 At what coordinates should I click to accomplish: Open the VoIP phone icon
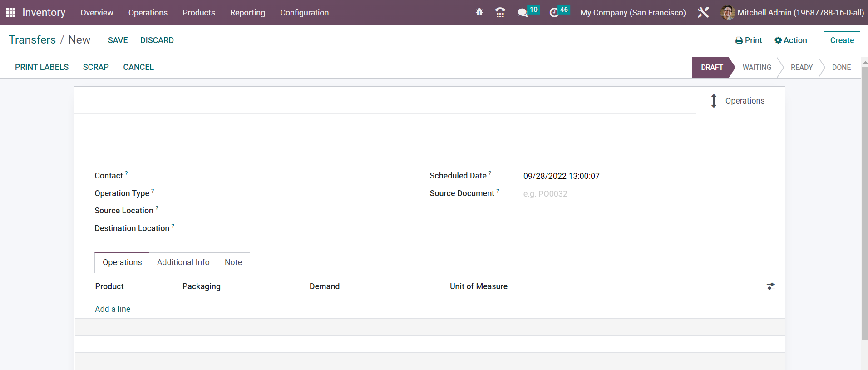point(500,12)
